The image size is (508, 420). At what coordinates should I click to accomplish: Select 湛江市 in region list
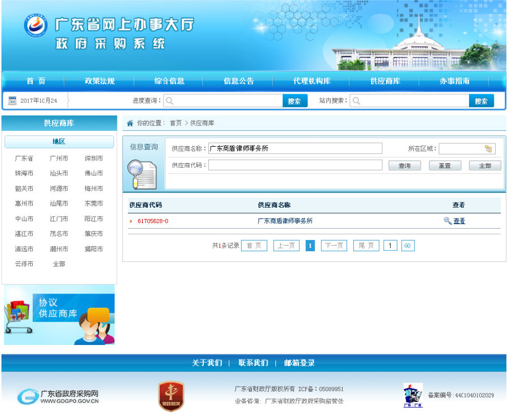[24, 233]
